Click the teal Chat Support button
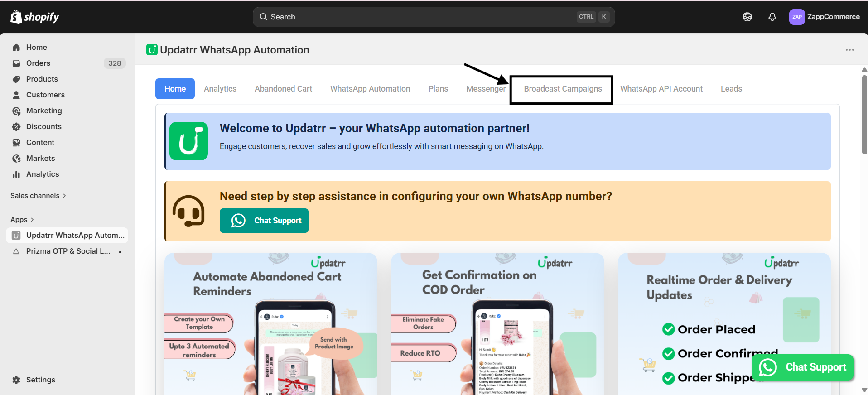 coord(264,221)
